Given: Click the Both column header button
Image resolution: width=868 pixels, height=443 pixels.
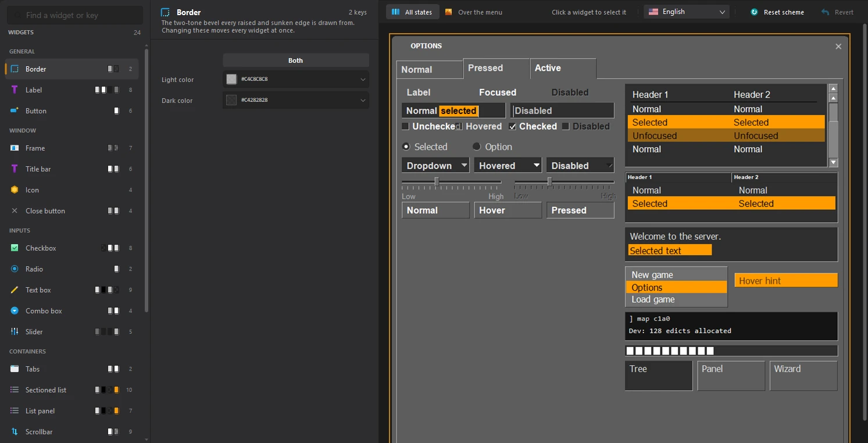Looking at the screenshot, I should coord(296,60).
